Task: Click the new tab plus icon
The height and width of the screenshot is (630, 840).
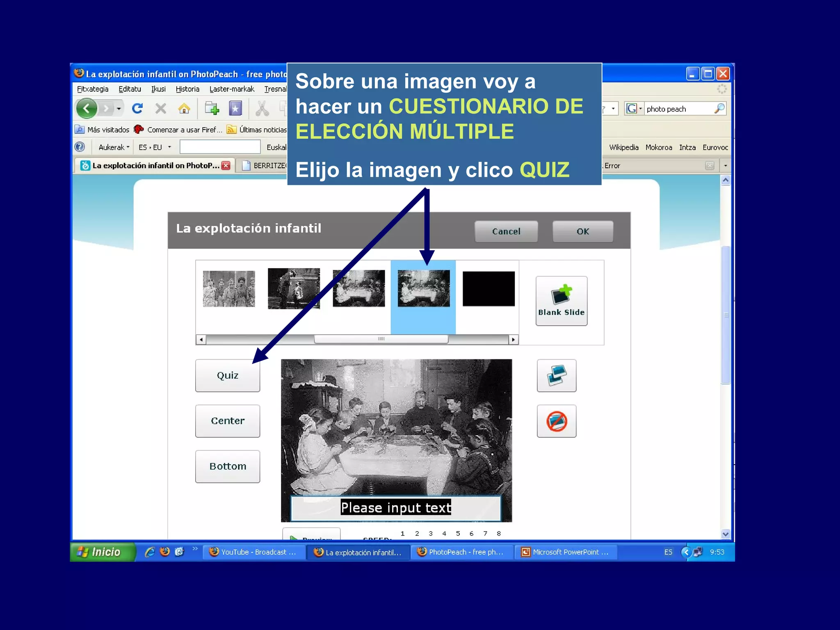Action: (x=212, y=109)
